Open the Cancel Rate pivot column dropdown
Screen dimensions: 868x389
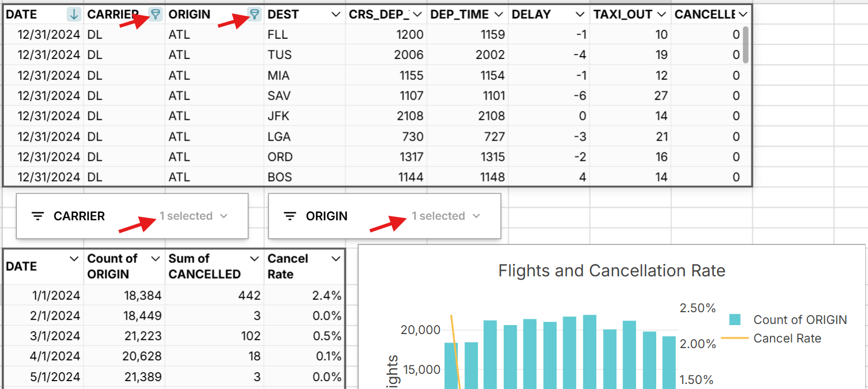pyautogui.click(x=335, y=258)
